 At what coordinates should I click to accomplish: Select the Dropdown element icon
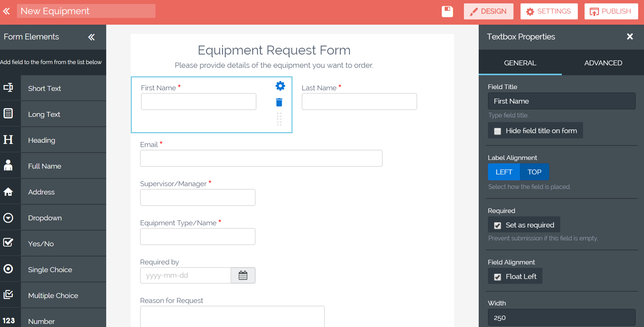pos(8,218)
